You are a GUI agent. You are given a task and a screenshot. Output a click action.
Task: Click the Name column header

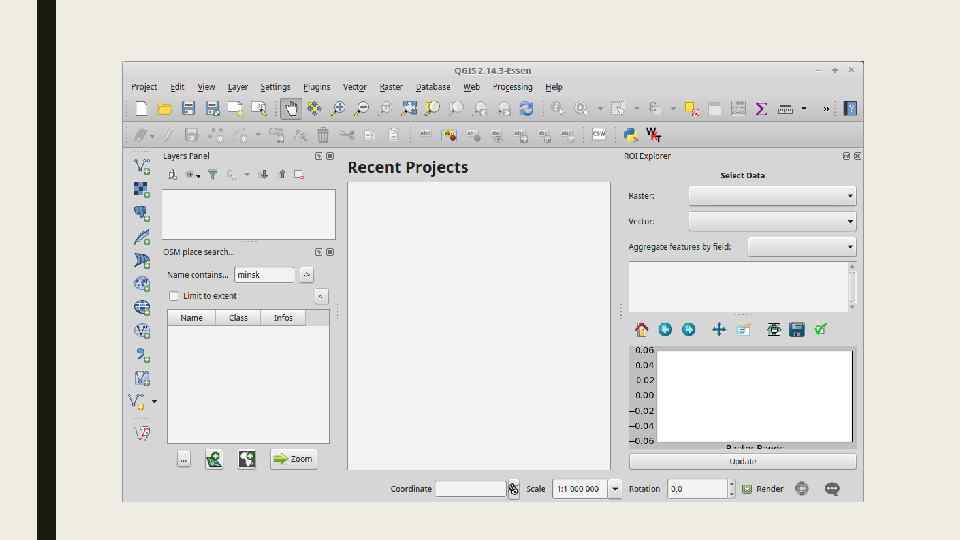192,318
